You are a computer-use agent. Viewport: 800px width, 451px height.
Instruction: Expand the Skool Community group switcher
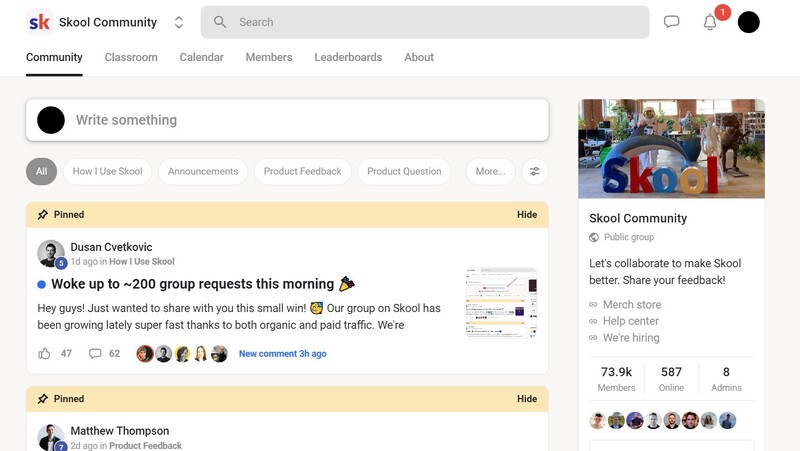click(x=179, y=22)
